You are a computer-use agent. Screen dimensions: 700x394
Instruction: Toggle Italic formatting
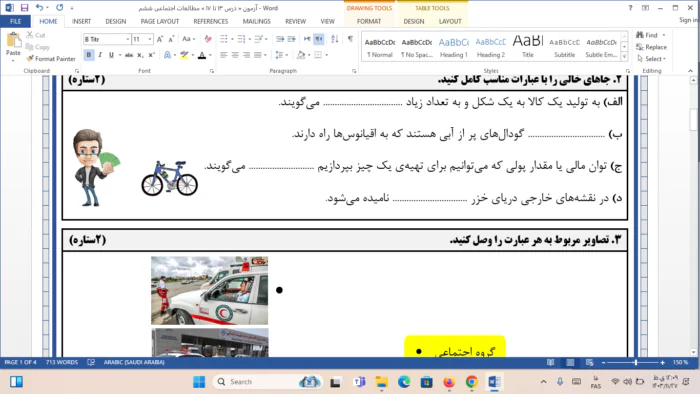[100, 55]
